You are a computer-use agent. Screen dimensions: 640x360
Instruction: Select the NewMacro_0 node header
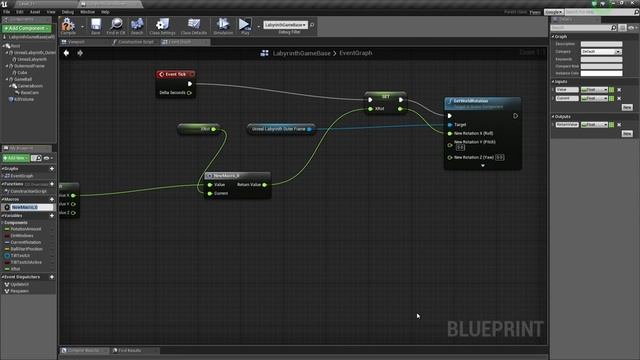pyautogui.click(x=237, y=176)
